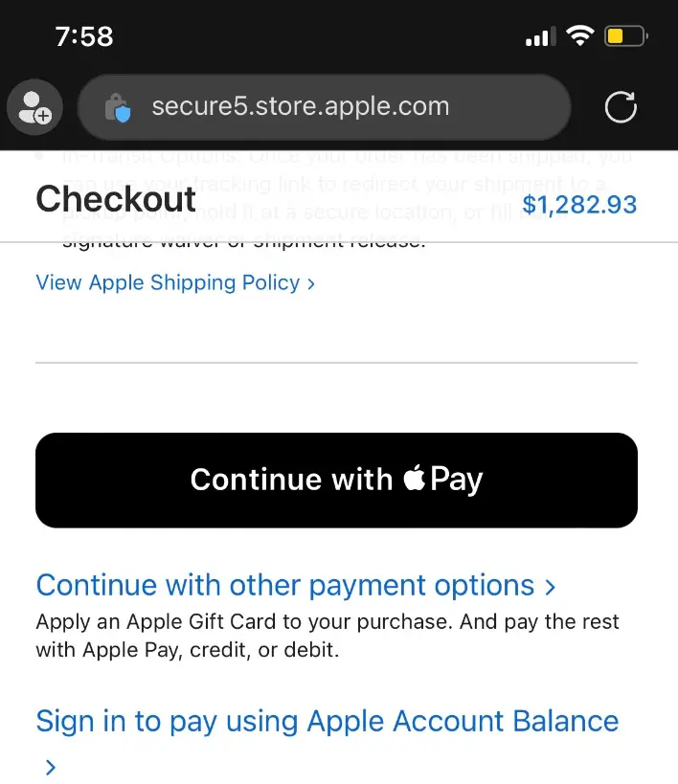This screenshot has height=784, width=678.
Task: Tap the Checkout header title
Action: 115,199
